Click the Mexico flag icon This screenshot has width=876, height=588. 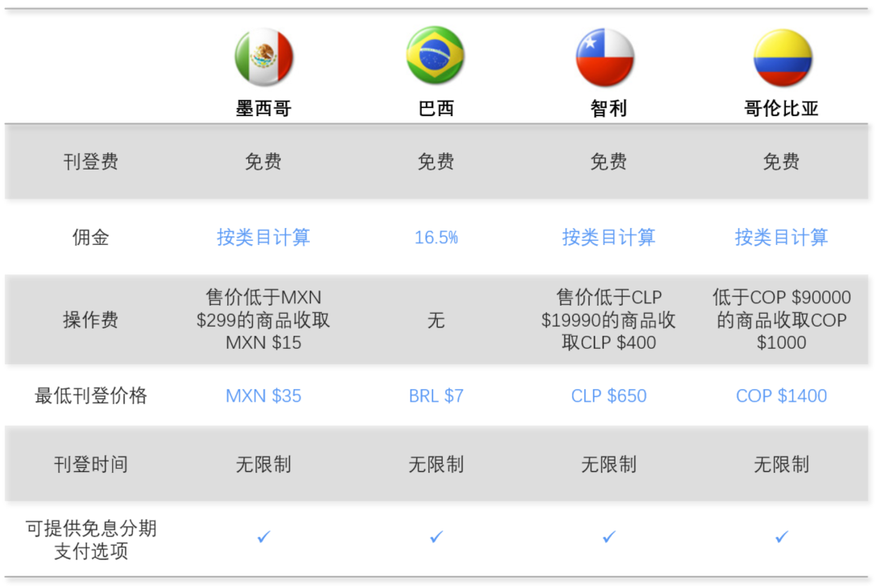click(264, 58)
